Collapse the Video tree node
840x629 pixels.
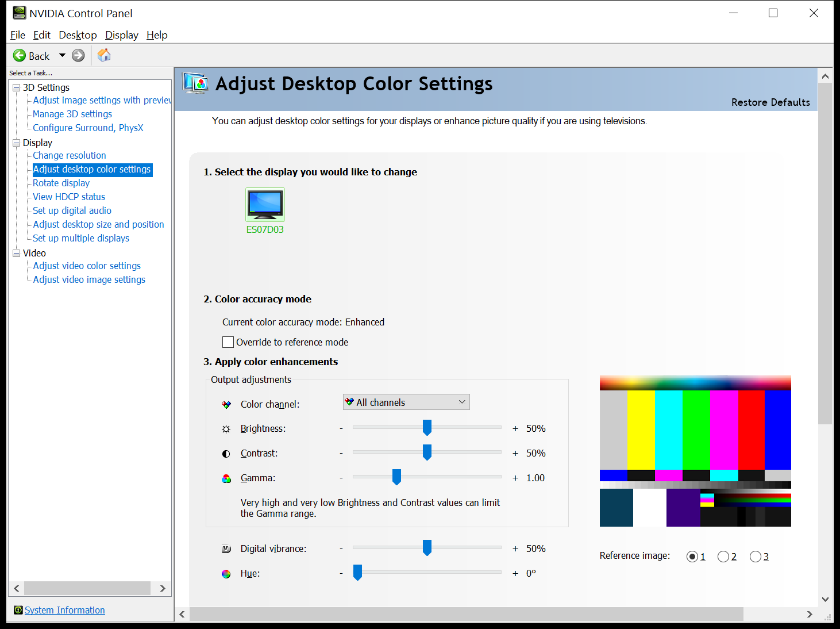17,253
